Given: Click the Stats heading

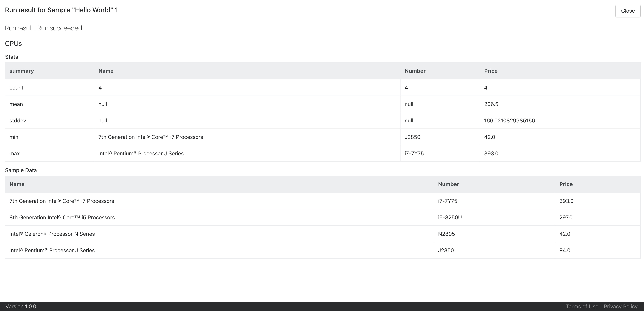Looking at the screenshot, I should click(x=11, y=57).
